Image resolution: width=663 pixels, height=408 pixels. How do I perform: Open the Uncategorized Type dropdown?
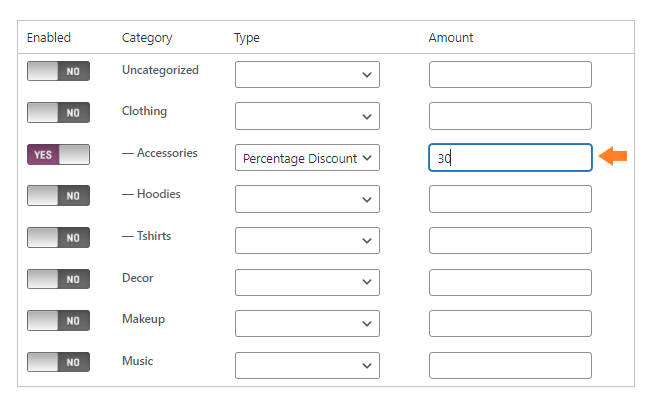point(307,75)
